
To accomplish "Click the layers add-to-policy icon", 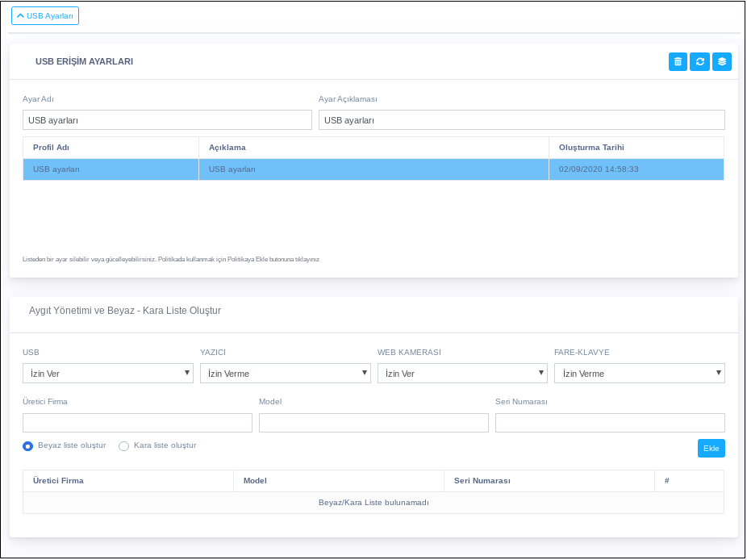I will [722, 61].
